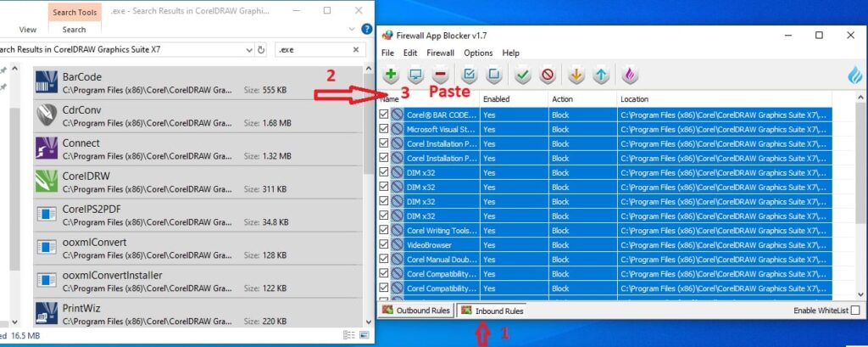
Task: Click the blue flame icon at toolbar right
Action: [855, 75]
